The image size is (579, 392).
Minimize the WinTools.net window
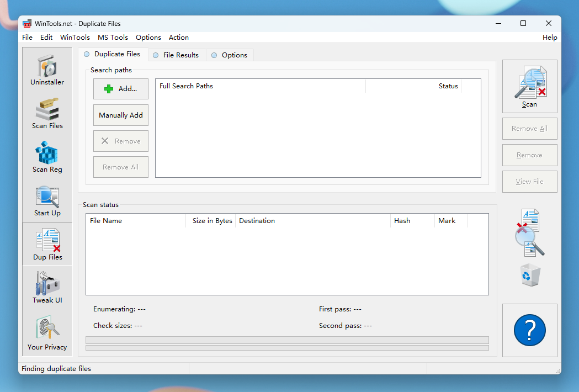pos(498,23)
